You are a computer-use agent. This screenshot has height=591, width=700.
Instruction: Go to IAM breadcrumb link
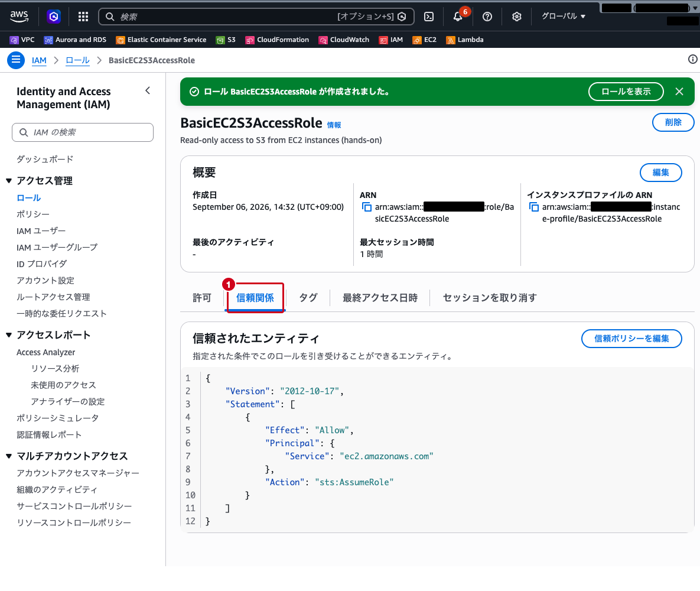tap(39, 60)
